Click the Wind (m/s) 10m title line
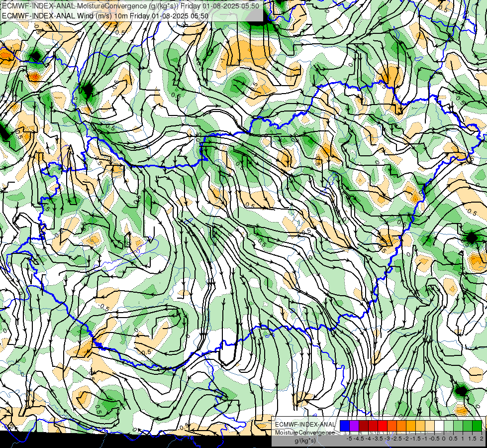The height and width of the screenshot is (448, 487). point(105,16)
